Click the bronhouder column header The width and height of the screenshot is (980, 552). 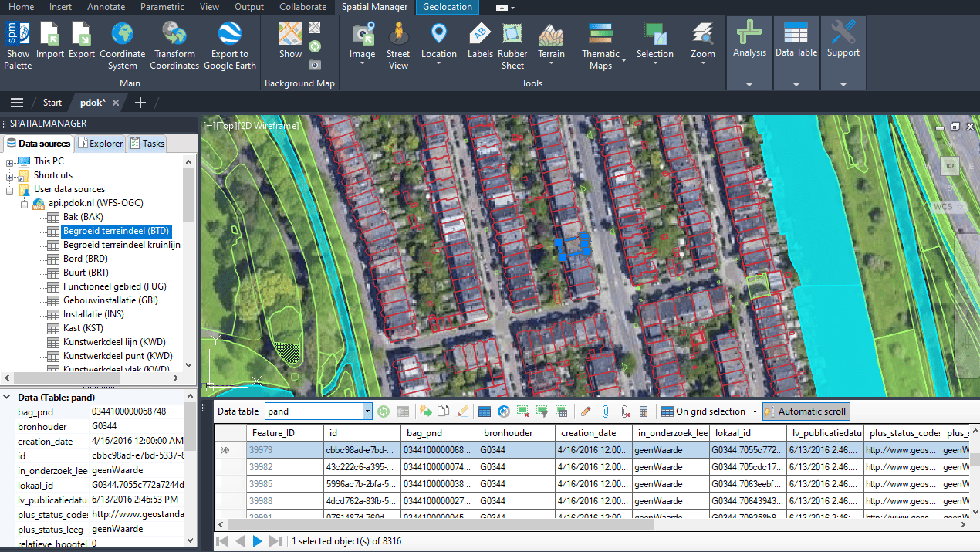[515, 433]
